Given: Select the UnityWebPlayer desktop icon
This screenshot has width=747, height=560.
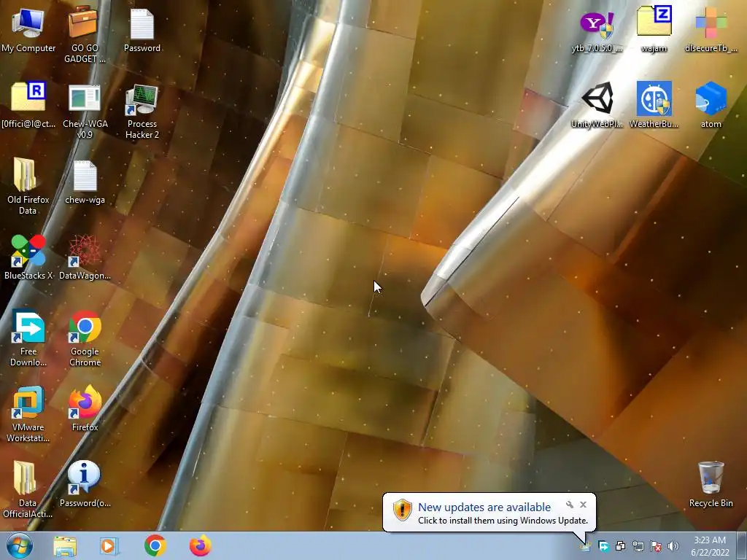Looking at the screenshot, I should (x=597, y=105).
